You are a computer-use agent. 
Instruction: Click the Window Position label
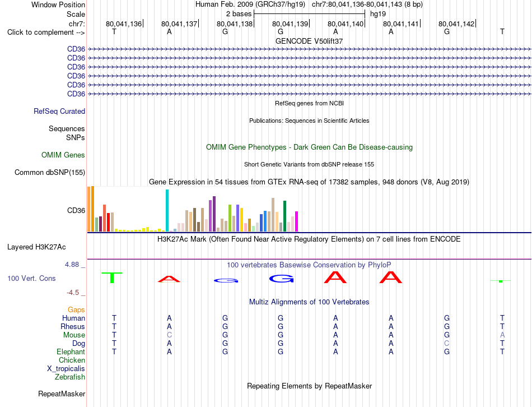coord(58,4)
